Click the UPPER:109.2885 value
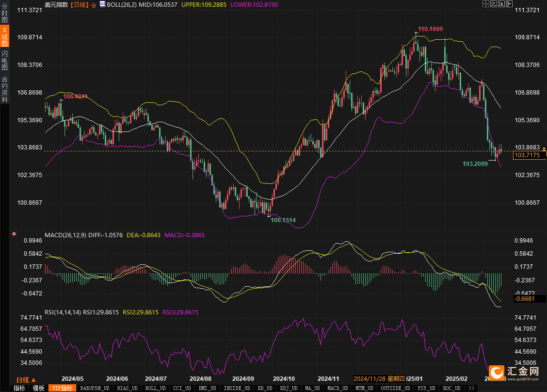This screenshot has height=392, width=547. tap(204, 4)
